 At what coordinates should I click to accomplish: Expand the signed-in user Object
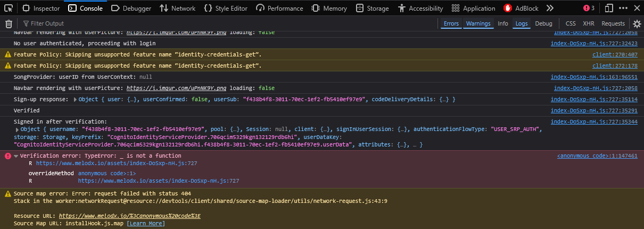(x=18, y=129)
